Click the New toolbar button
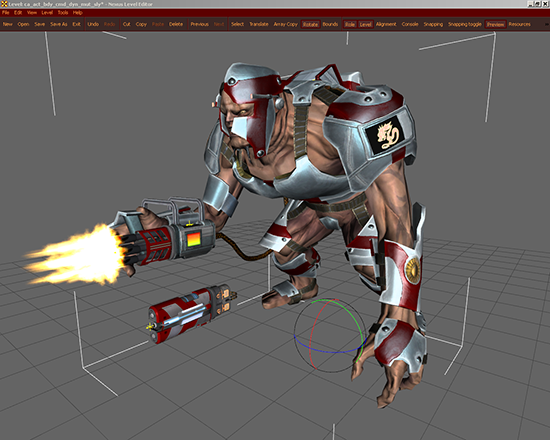 [8, 24]
